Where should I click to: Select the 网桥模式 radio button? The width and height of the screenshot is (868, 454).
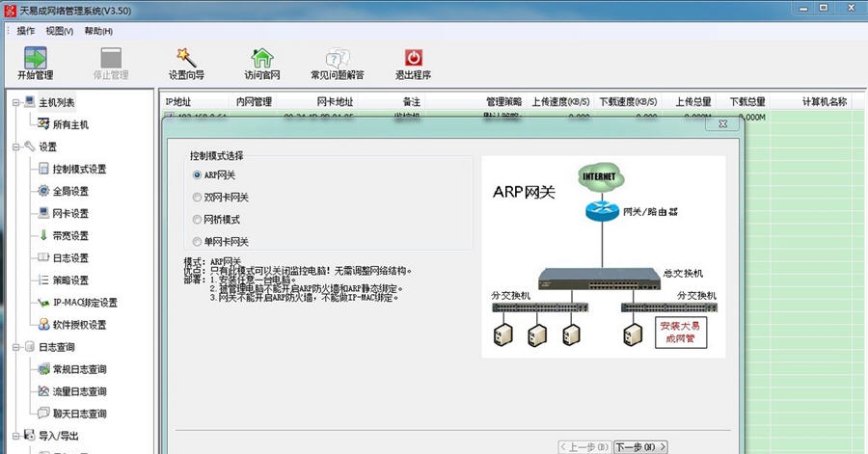(x=197, y=220)
